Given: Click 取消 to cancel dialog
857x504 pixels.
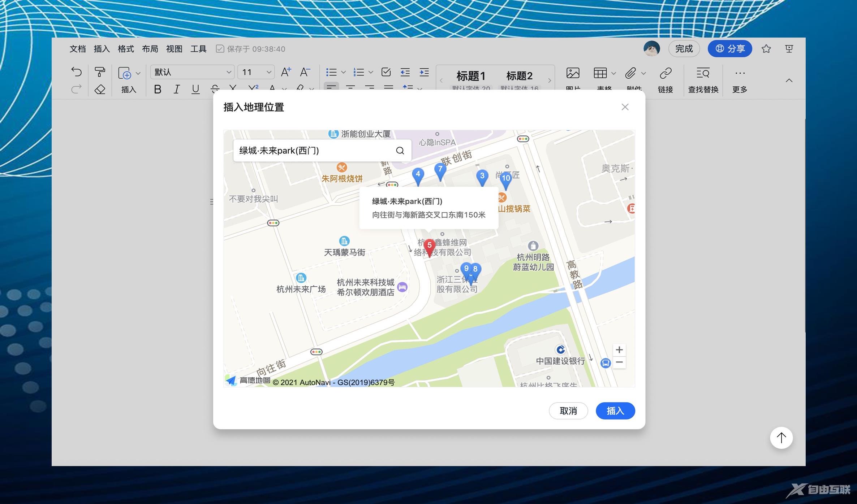Looking at the screenshot, I should [568, 411].
